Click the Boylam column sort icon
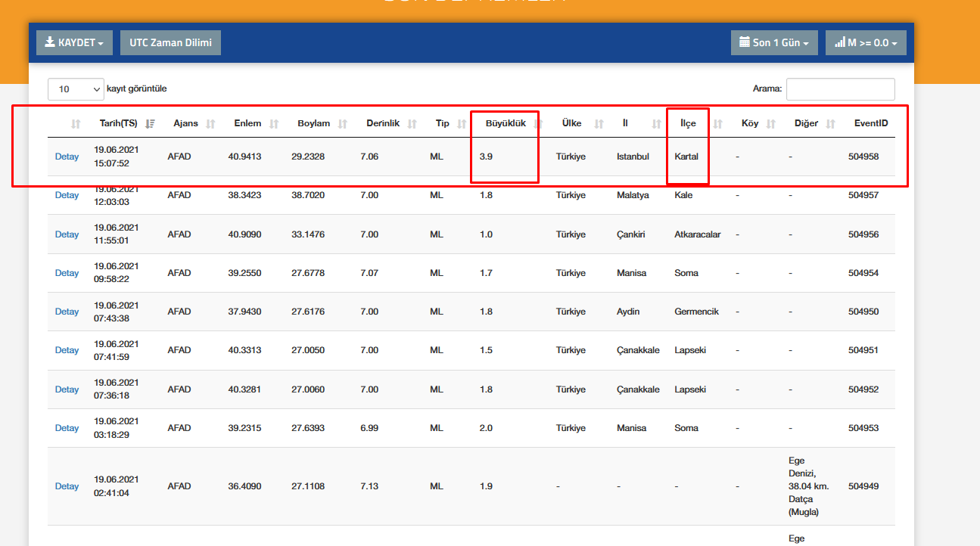 coord(343,124)
